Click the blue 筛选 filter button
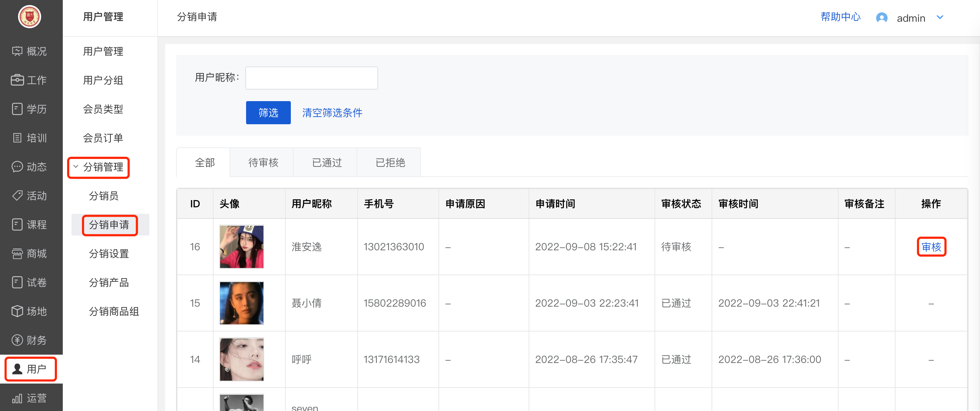Viewport: 980px width, 411px height. tap(268, 112)
